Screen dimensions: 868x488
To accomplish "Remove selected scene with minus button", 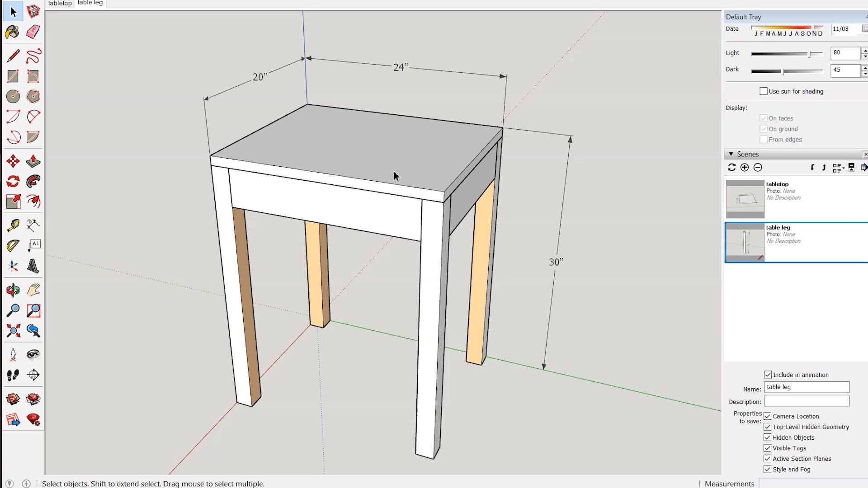I will [x=758, y=168].
